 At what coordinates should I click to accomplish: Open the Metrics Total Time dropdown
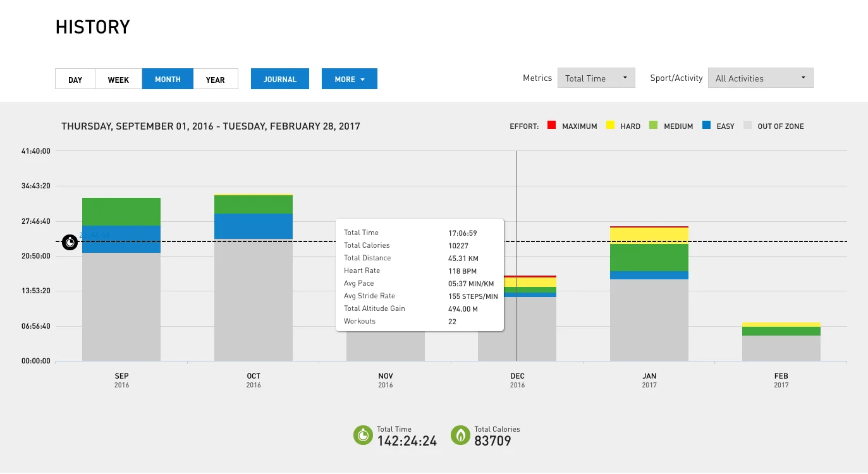click(596, 78)
